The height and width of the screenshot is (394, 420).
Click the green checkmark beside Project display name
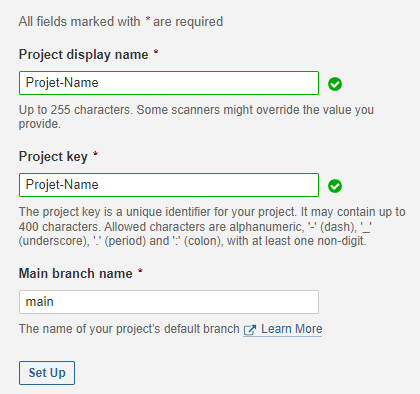point(335,84)
